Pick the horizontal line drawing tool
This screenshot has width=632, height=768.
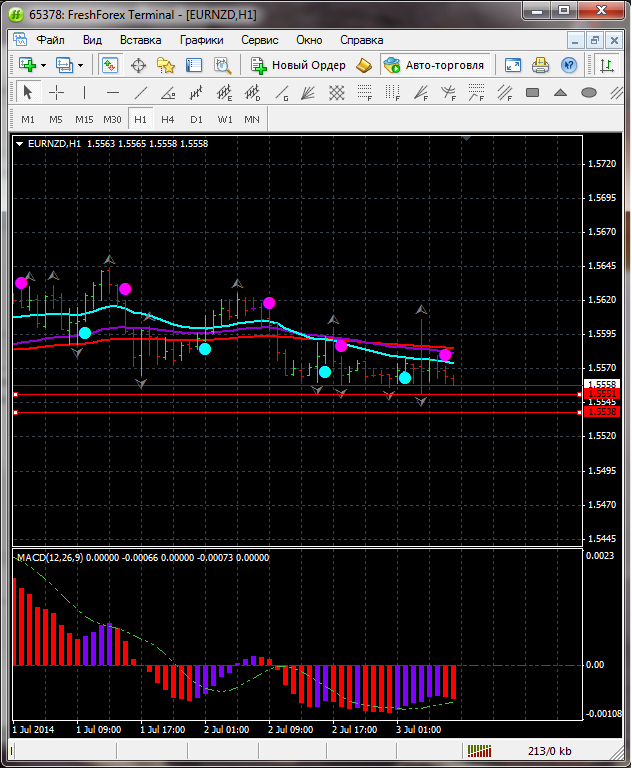point(113,93)
